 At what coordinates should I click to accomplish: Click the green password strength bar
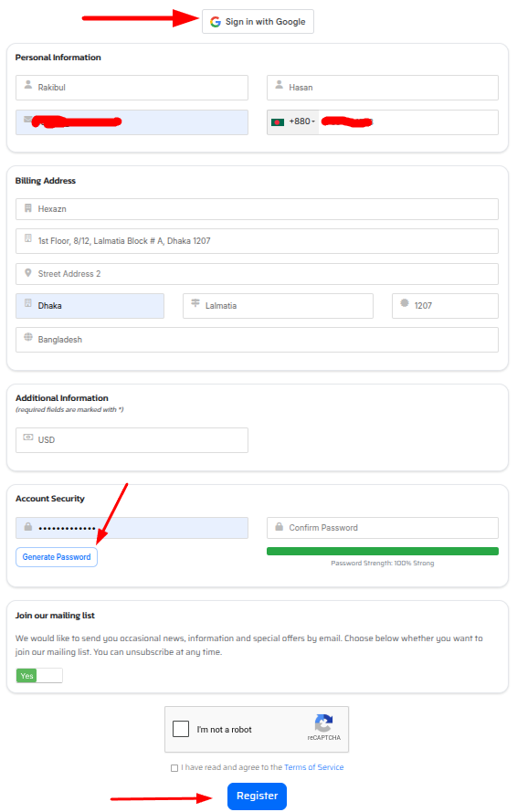(383, 551)
